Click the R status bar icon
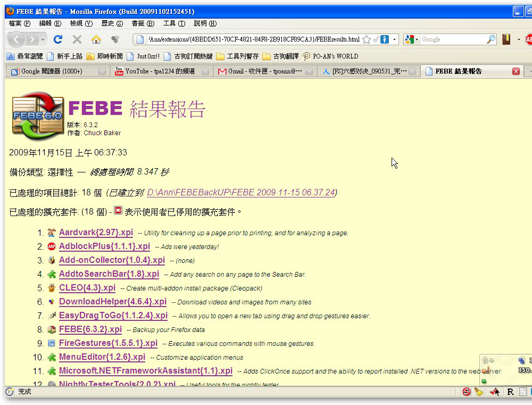 tap(510, 392)
